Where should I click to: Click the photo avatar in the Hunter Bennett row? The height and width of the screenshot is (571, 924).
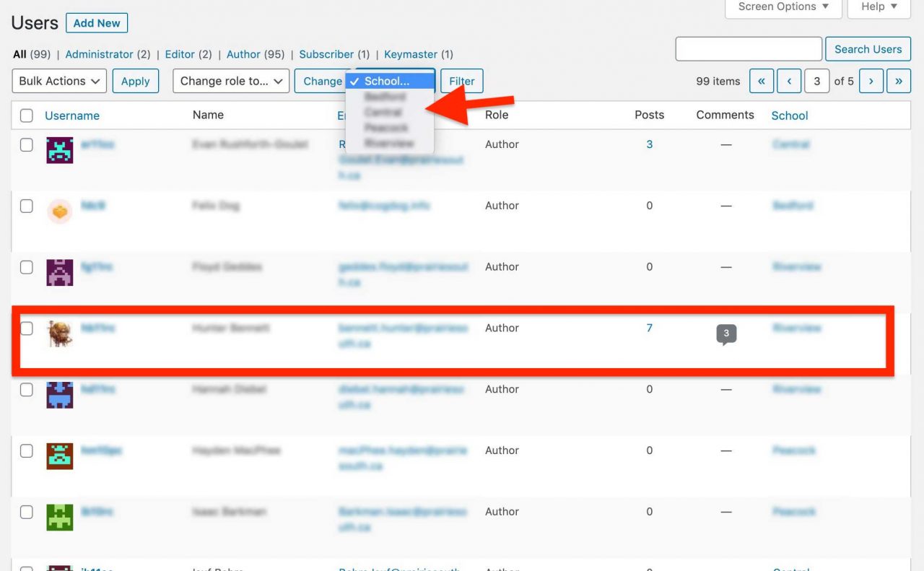60,334
